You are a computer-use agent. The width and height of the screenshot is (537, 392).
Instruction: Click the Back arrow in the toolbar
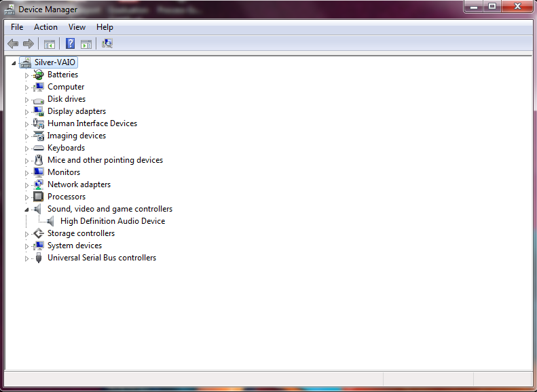13,44
